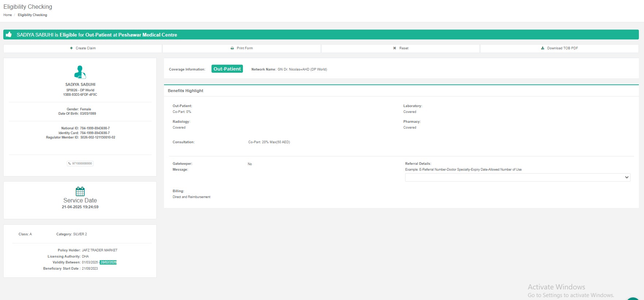
Task: Click the thumbs-up icon in the eligibility banner
Action: [9, 35]
